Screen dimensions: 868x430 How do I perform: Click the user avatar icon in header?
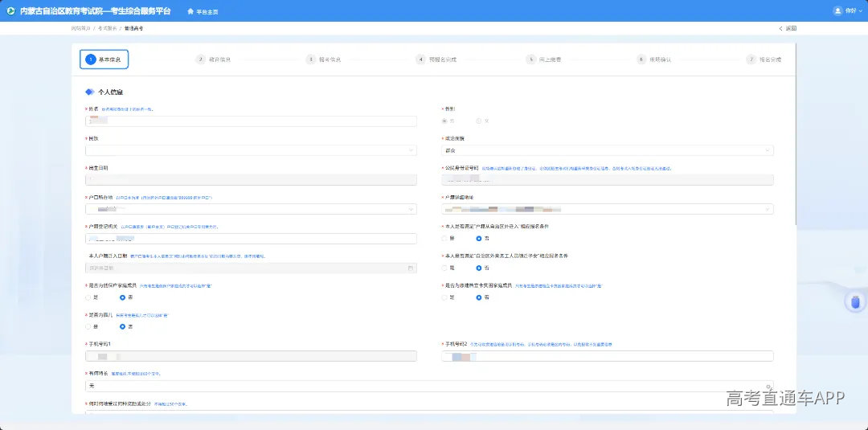(837, 10)
